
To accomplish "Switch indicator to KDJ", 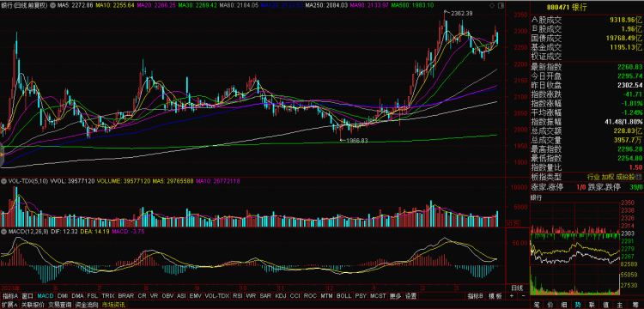I will coord(281,296).
